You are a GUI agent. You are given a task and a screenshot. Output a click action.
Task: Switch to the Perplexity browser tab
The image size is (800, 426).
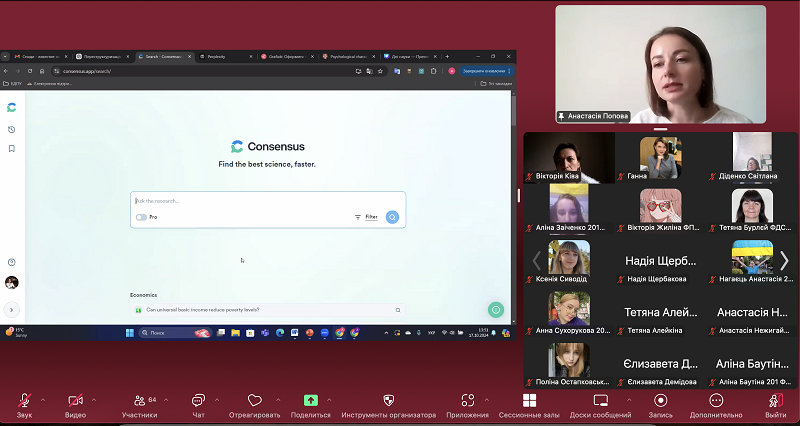click(224, 57)
